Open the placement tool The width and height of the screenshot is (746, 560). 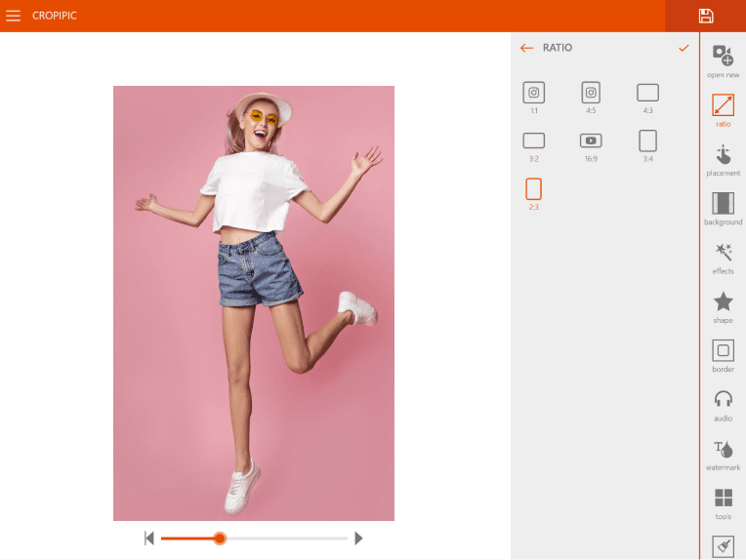(723, 157)
